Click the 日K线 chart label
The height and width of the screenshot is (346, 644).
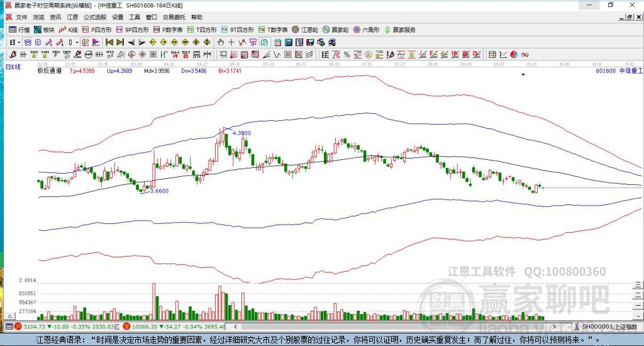click(x=13, y=67)
